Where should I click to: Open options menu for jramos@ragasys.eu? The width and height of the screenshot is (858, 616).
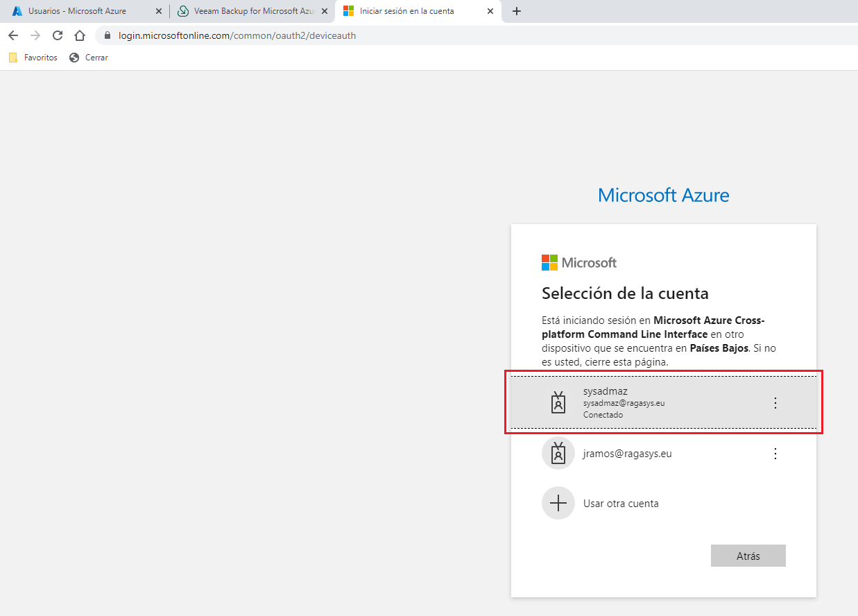point(775,454)
